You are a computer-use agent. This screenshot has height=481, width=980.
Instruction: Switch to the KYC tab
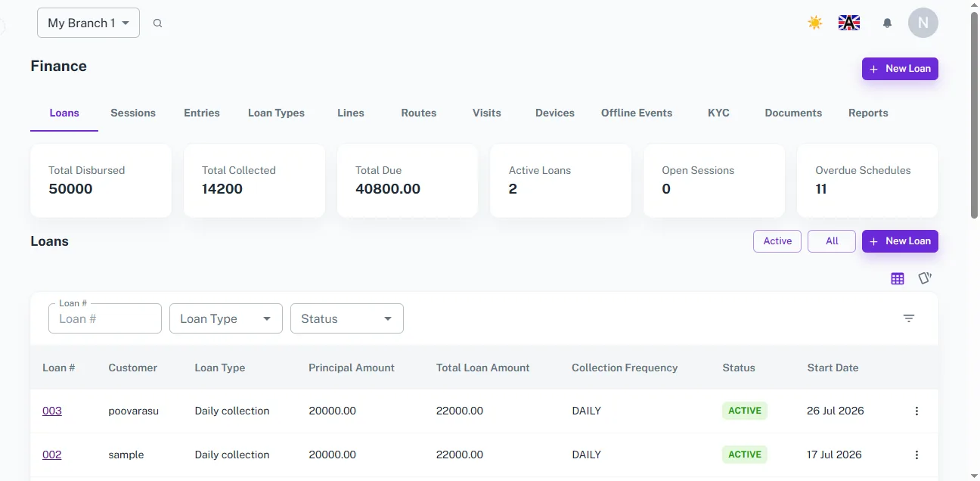click(718, 113)
